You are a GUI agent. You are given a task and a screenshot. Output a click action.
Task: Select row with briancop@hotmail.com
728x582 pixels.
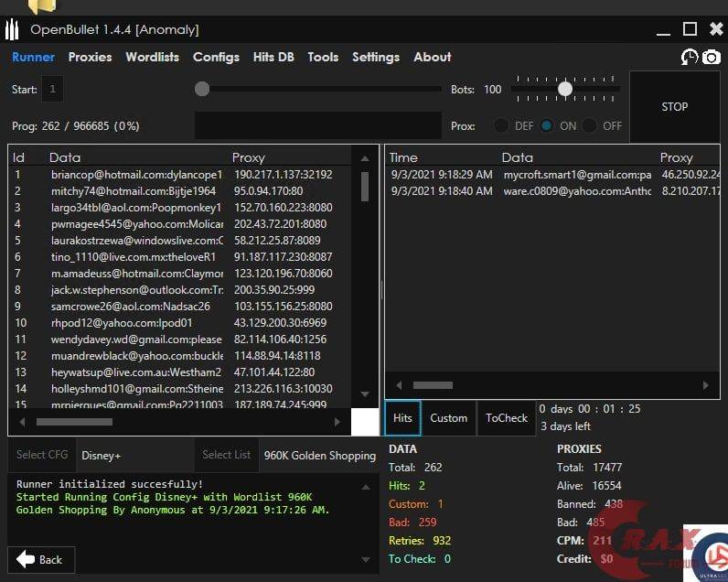tap(179, 175)
